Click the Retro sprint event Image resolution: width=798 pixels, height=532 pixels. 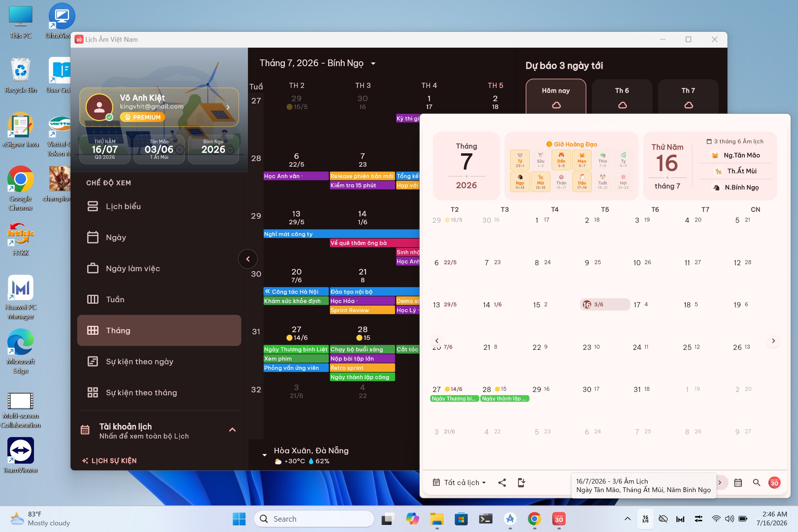pyautogui.click(x=362, y=368)
